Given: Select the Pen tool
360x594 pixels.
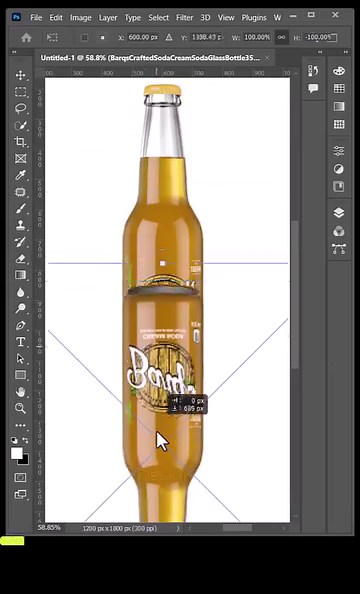Looking at the screenshot, I should click(20, 325).
